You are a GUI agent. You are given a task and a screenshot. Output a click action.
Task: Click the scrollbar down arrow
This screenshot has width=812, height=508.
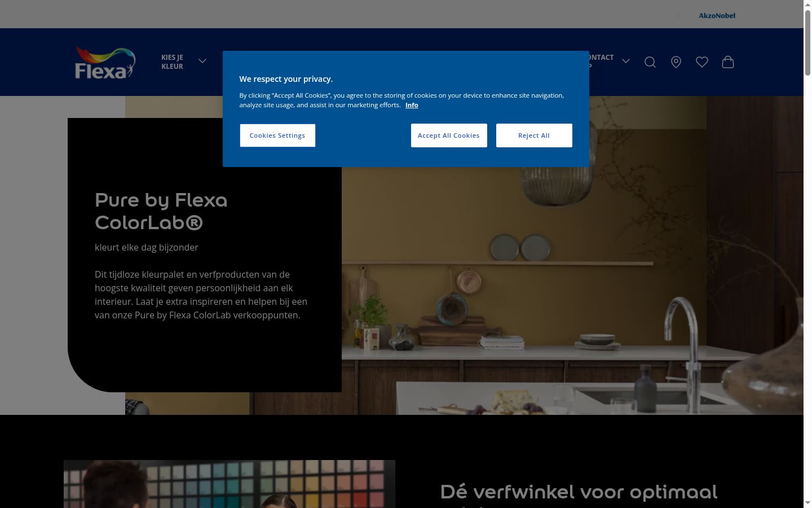(807, 503)
